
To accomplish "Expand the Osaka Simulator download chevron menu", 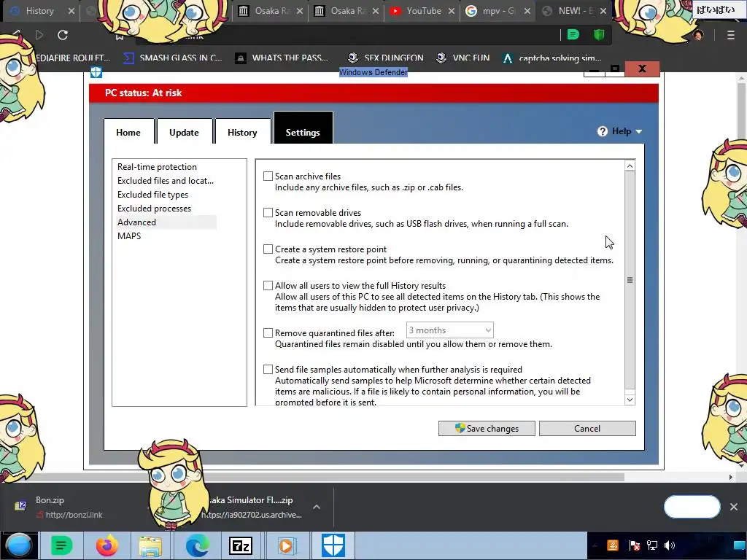I will tap(317, 507).
